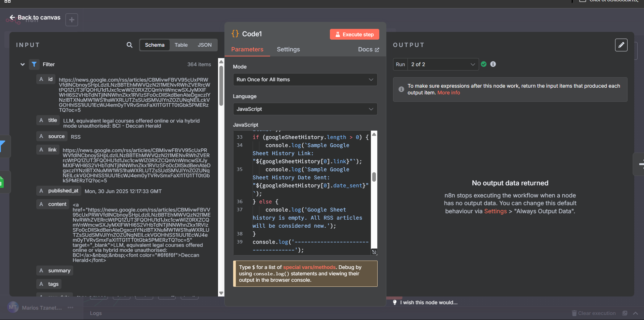The height and width of the screenshot is (320, 644).
Task: Click the Code1 curly braces node icon
Action: tap(235, 34)
